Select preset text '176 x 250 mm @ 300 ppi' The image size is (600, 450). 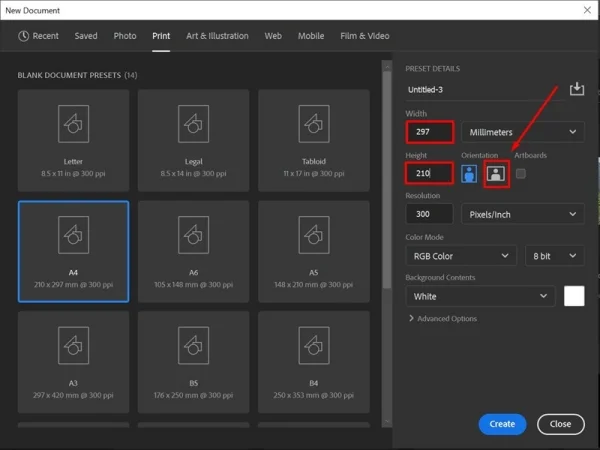coord(194,395)
